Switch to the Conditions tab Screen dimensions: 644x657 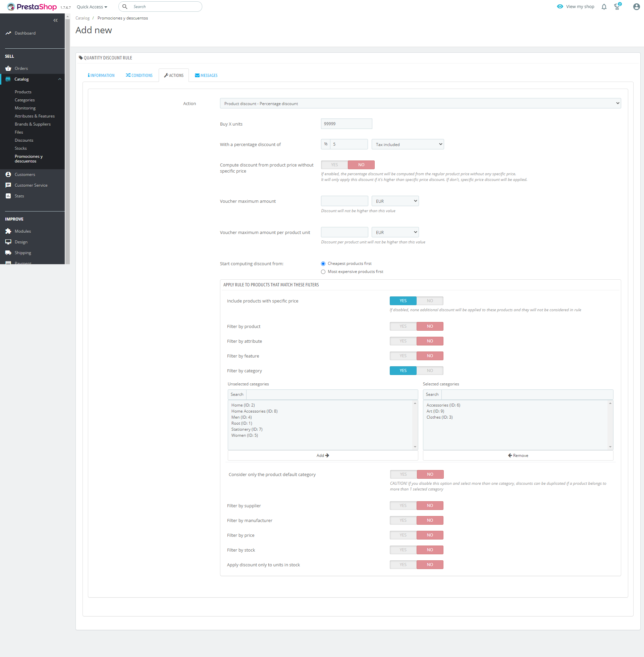tap(139, 76)
